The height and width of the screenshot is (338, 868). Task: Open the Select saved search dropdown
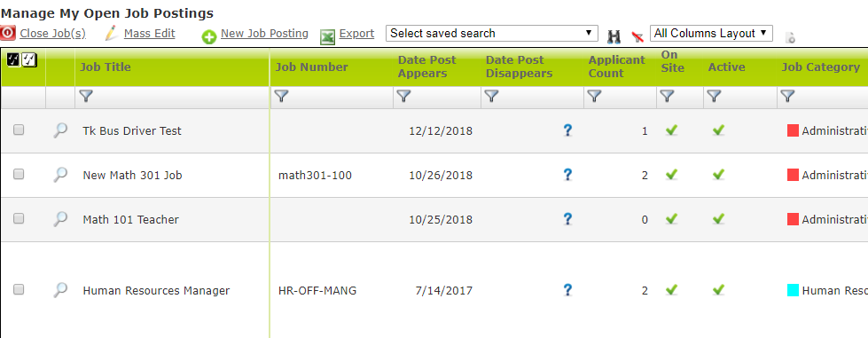pos(491,33)
